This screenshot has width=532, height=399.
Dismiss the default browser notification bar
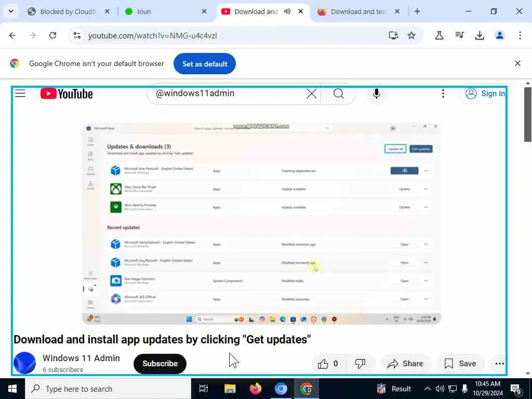point(517,63)
